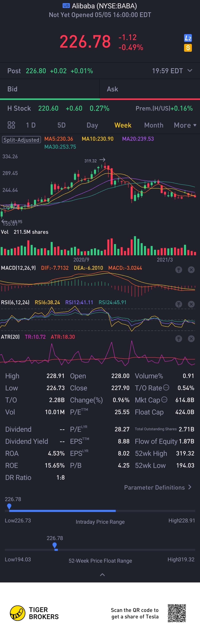This screenshot has width=200, height=644.
Task: Open the chart layout grid icon
Action: coord(11,125)
